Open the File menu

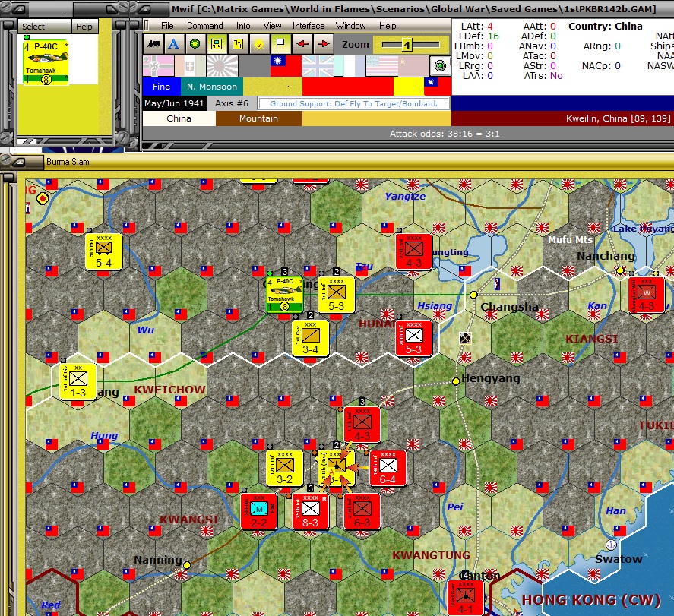(x=167, y=26)
